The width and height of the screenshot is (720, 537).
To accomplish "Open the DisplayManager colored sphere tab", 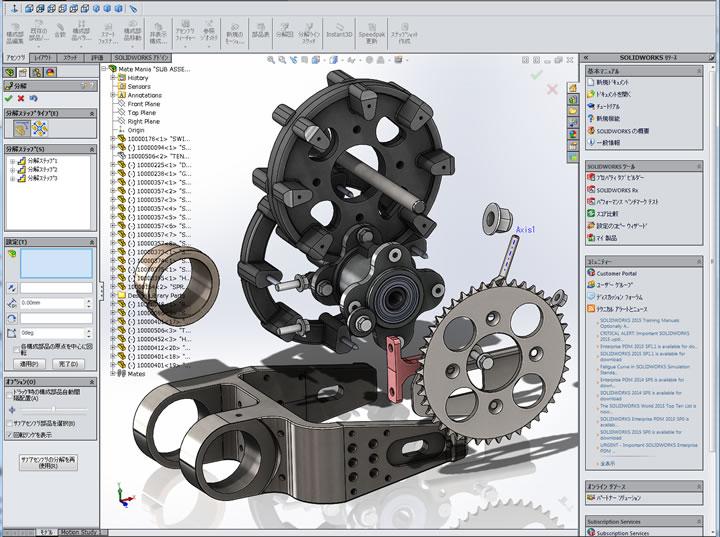I will 51,72.
